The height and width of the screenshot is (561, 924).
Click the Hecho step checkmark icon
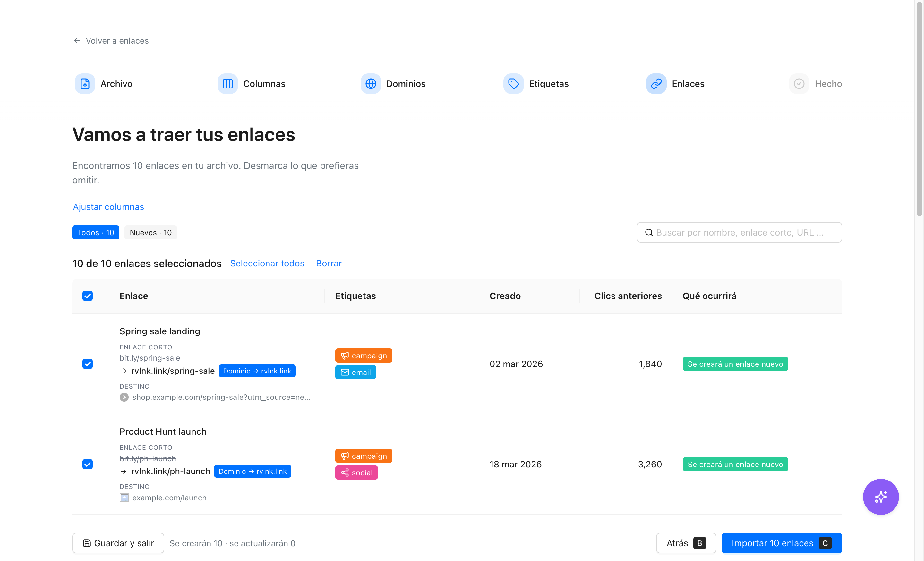[799, 84]
